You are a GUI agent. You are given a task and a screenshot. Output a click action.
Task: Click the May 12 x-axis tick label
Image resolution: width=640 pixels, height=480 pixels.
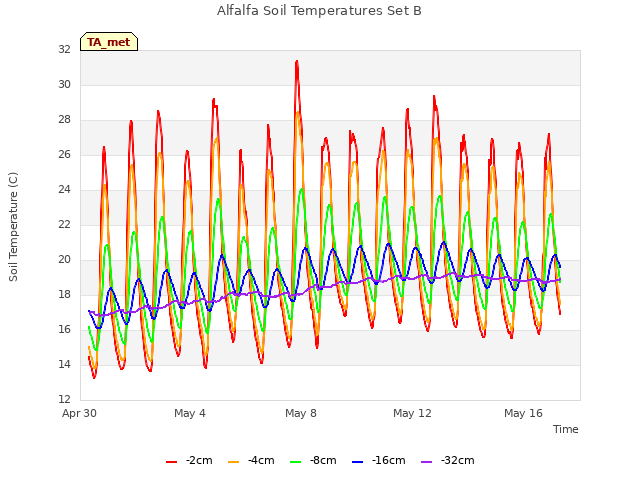tap(412, 413)
